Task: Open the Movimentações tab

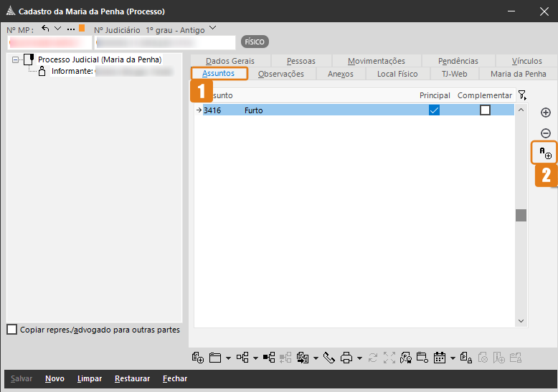Action: [x=376, y=61]
